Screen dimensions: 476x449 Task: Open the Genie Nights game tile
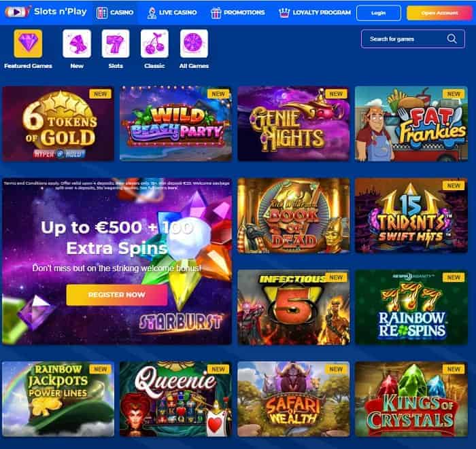pyautogui.click(x=294, y=124)
